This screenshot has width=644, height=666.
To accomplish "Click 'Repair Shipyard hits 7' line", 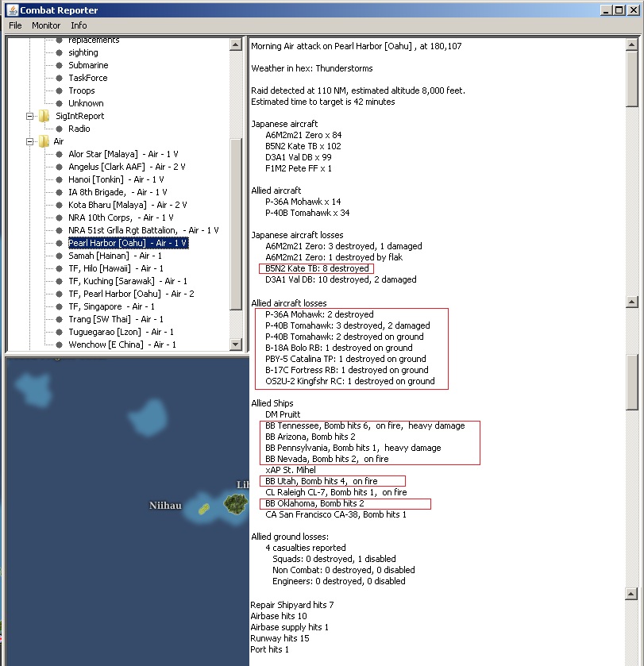I will coord(292,605).
